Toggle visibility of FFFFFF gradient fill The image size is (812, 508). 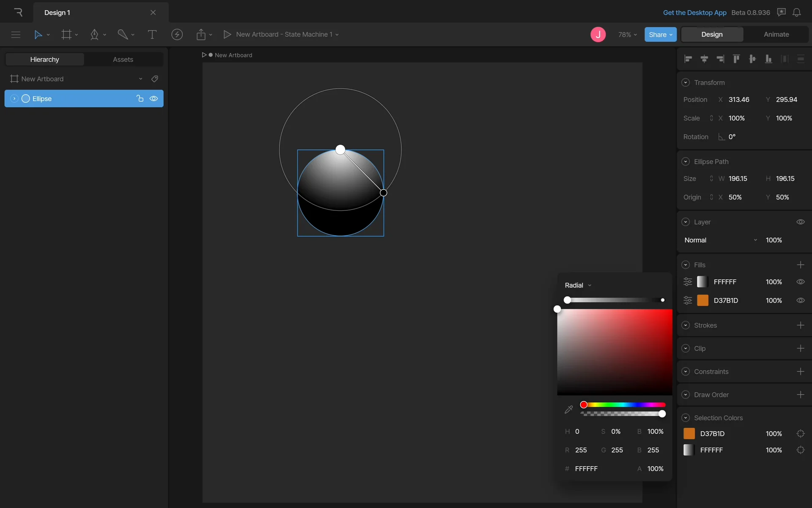point(800,282)
